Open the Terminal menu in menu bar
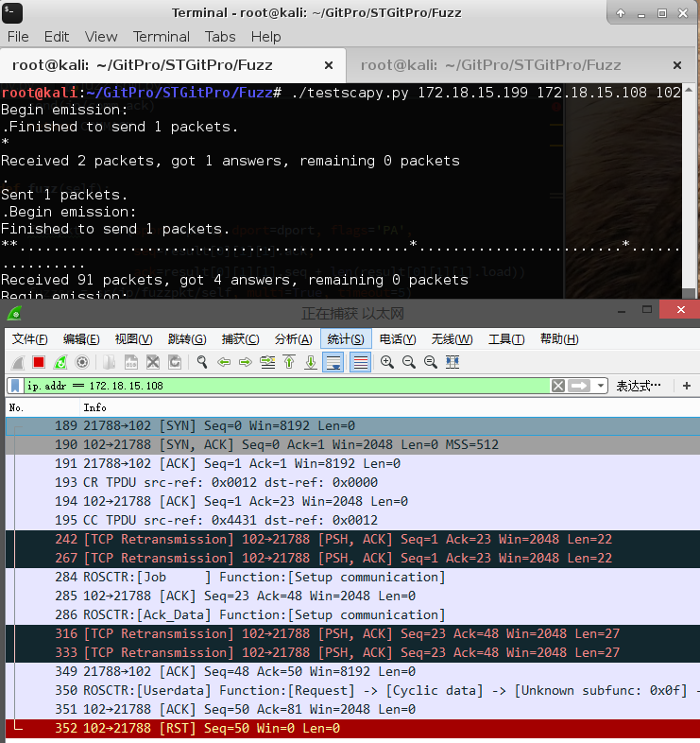This screenshot has width=700, height=743. coord(161,37)
